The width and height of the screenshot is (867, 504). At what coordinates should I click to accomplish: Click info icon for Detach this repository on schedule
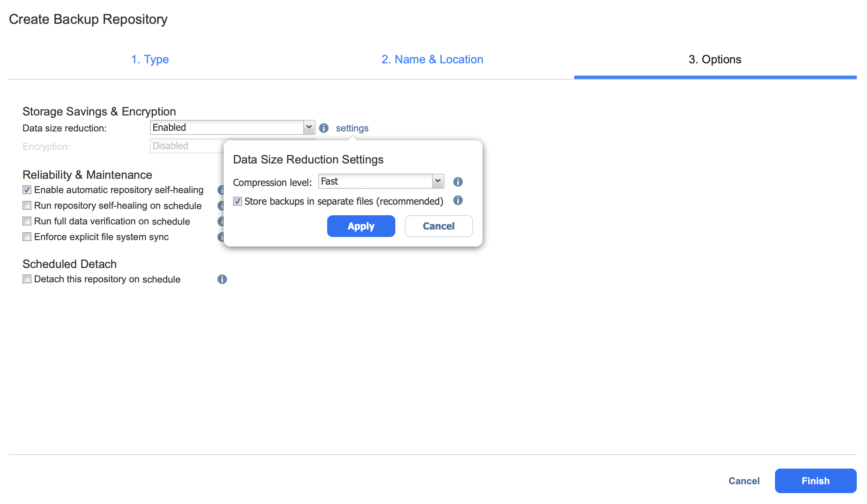click(222, 279)
